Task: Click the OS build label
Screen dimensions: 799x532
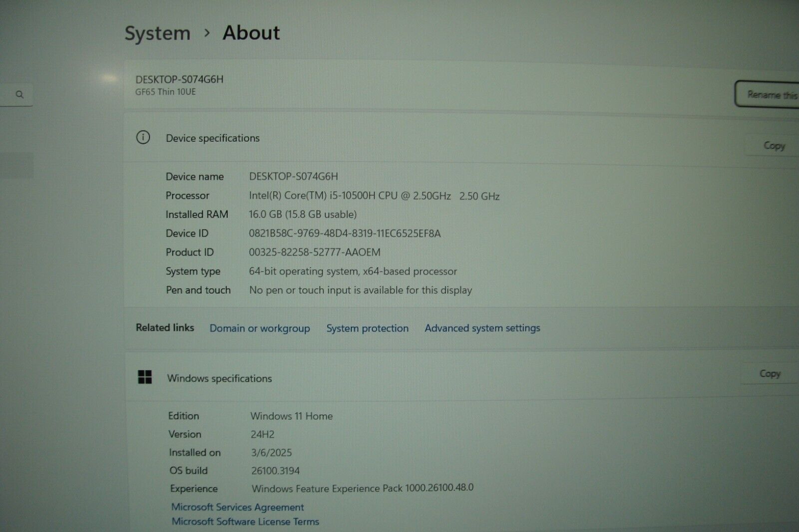Action: click(x=188, y=471)
